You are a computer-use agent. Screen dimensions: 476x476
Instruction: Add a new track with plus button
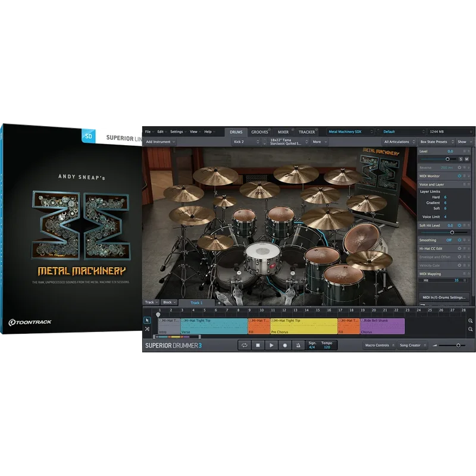(x=219, y=303)
